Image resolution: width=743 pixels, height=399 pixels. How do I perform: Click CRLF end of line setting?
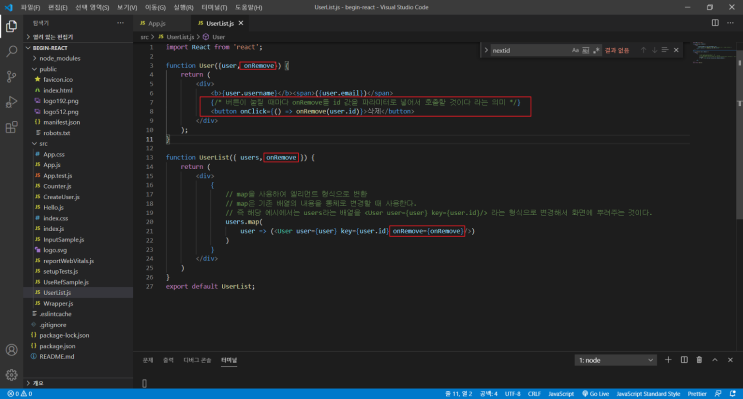tap(534, 394)
